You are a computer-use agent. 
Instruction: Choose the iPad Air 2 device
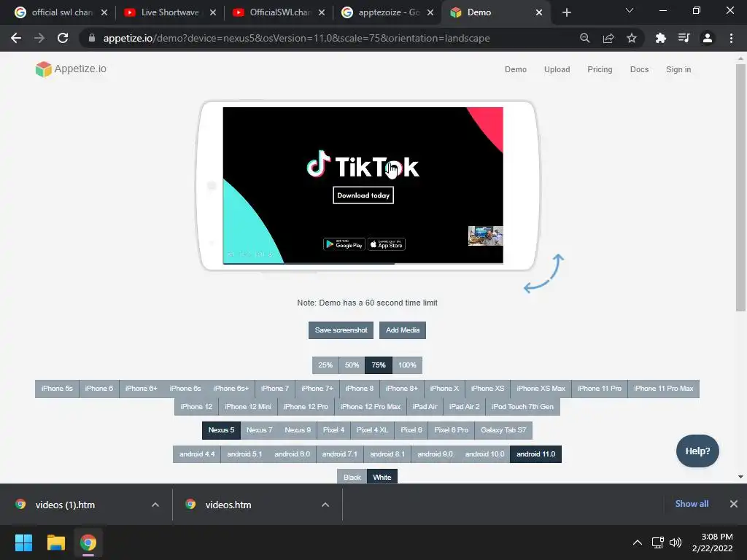[x=465, y=407]
